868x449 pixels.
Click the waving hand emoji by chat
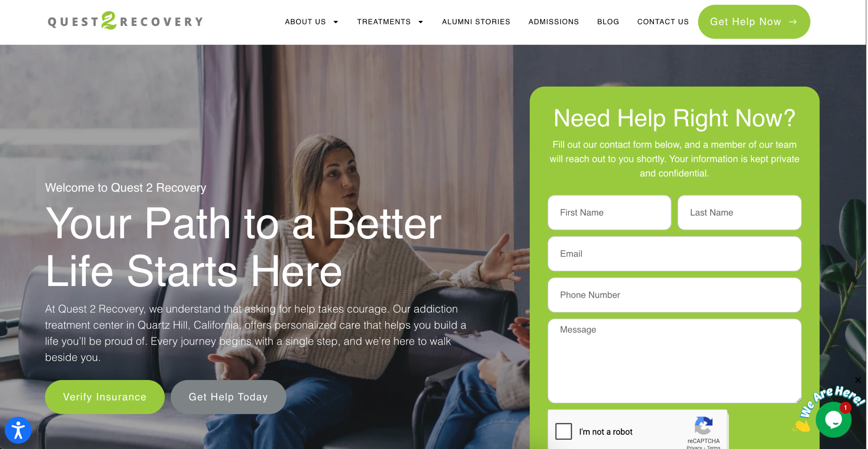click(x=801, y=425)
